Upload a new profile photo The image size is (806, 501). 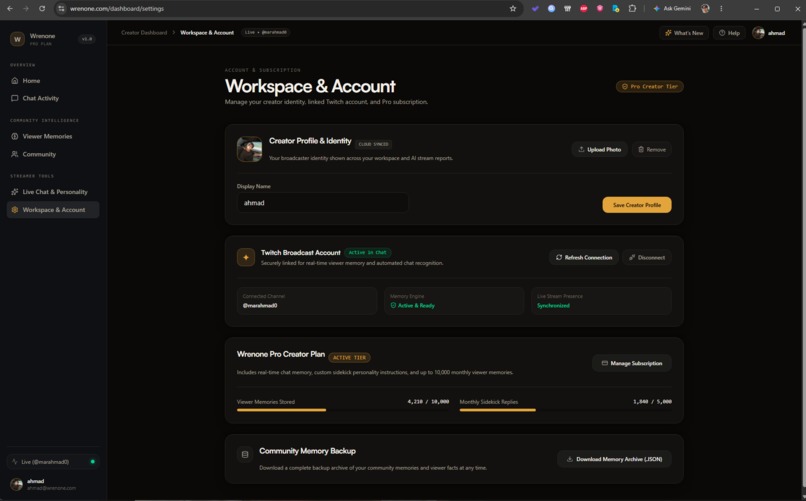[x=599, y=150]
